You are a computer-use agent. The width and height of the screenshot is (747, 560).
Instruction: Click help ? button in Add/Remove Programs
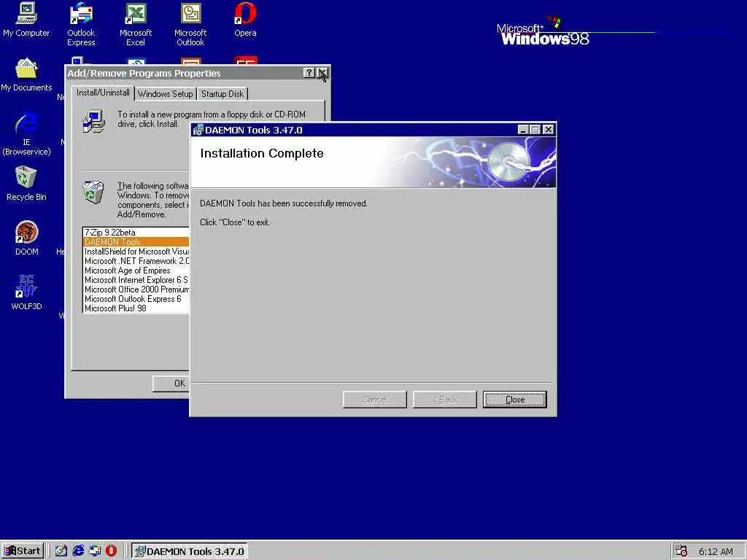point(309,73)
